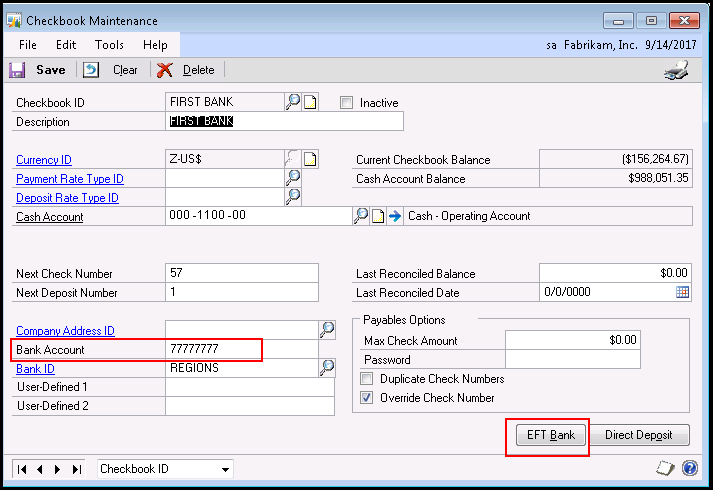The height and width of the screenshot is (490, 713).
Task: Open the File menu
Action: pyautogui.click(x=28, y=45)
